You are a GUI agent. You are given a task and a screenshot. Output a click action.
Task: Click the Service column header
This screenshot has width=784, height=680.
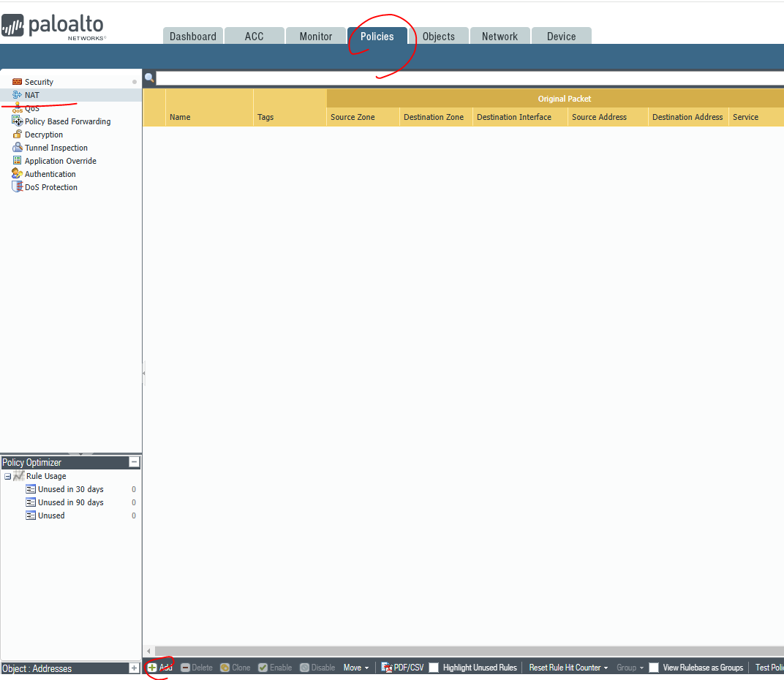point(756,117)
